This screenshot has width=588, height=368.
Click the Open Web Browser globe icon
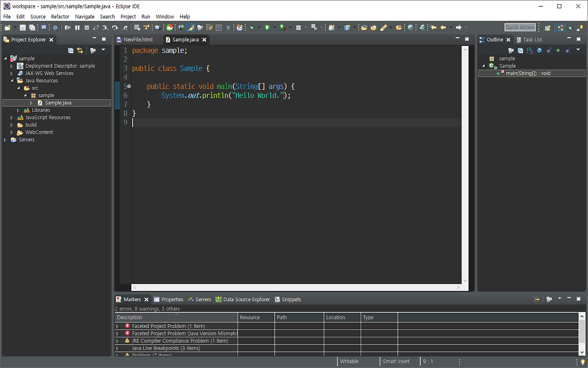[410, 28]
